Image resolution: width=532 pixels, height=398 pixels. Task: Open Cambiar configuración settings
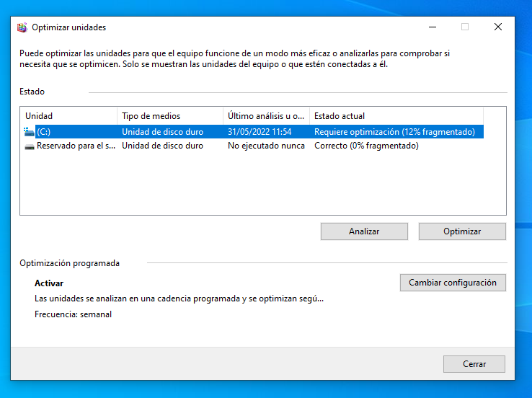click(x=453, y=283)
